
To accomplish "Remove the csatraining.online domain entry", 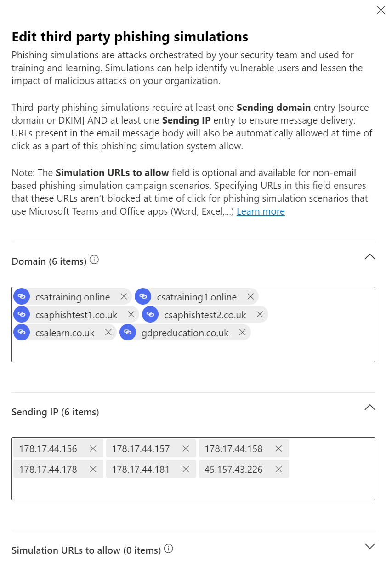I will pyautogui.click(x=123, y=296).
